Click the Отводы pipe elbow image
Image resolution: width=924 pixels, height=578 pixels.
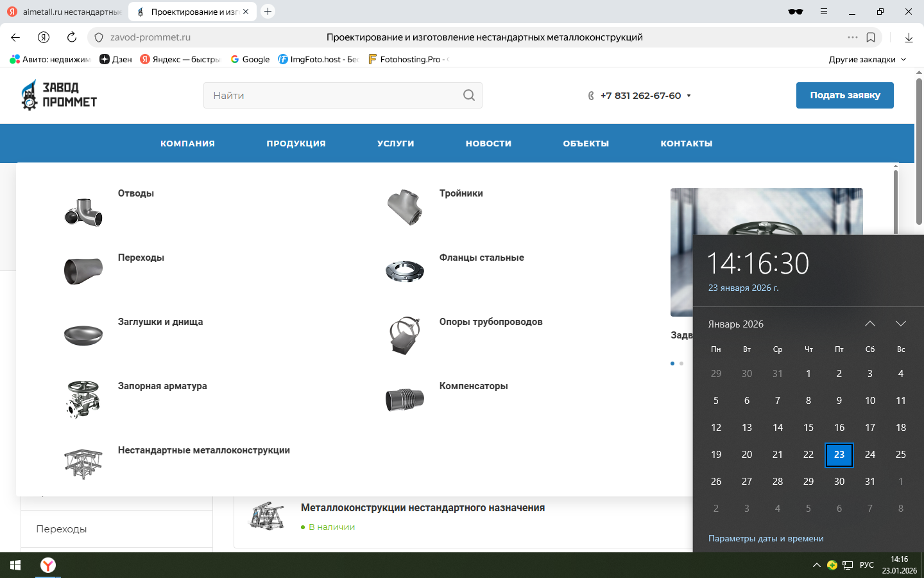tap(83, 211)
